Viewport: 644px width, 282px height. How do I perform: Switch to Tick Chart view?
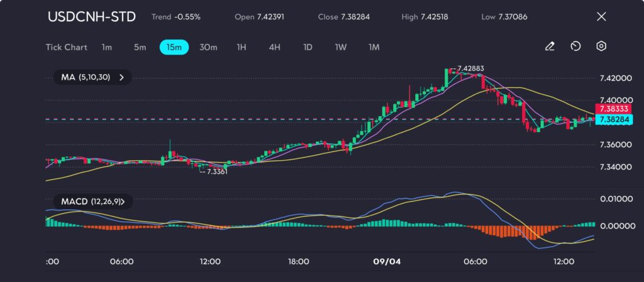tap(66, 47)
